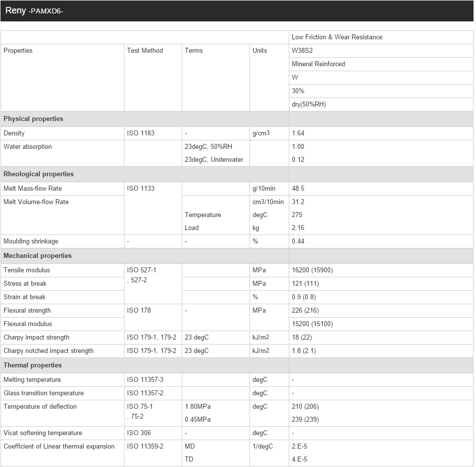
Task: Click the tensile modulus value "16200 (15900)"
Action: (x=312, y=270)
